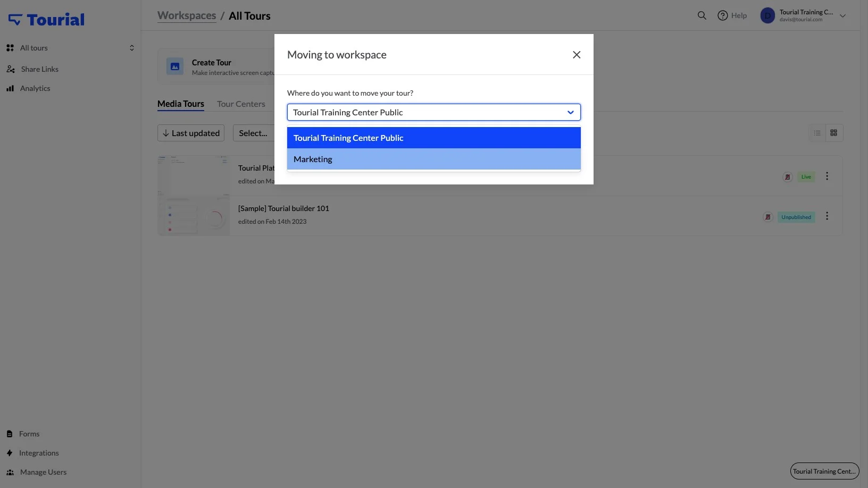Viewport: 868px width, 488px height.
Task: Click the Create Tour image icon
Action: (x=175, y=66)
